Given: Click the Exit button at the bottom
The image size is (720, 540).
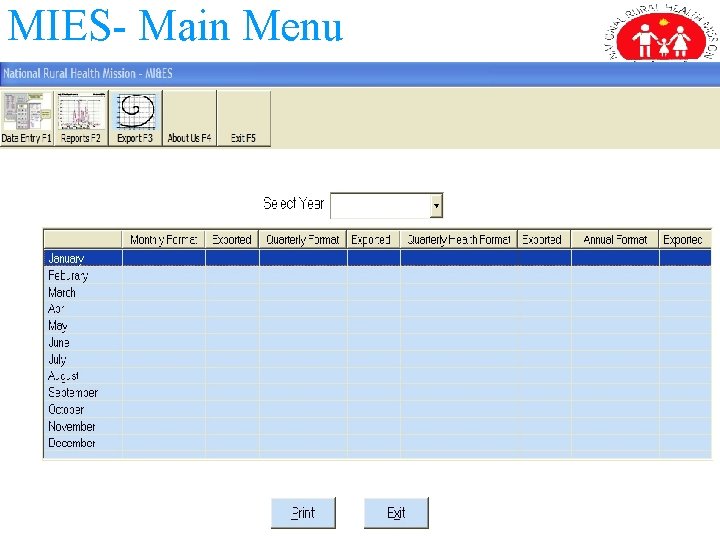Looking at the screenshot, I should coord(396,512).
